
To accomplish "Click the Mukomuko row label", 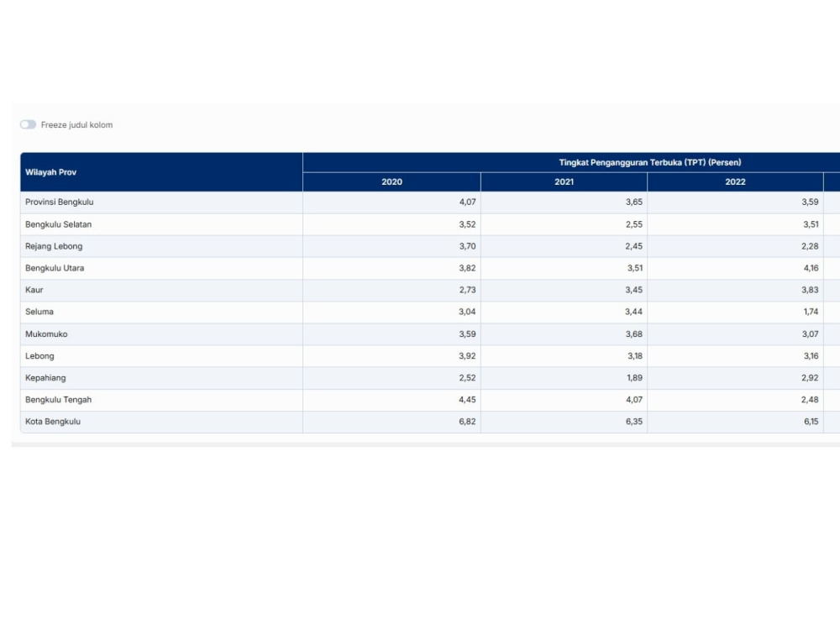I will (46, 333).
